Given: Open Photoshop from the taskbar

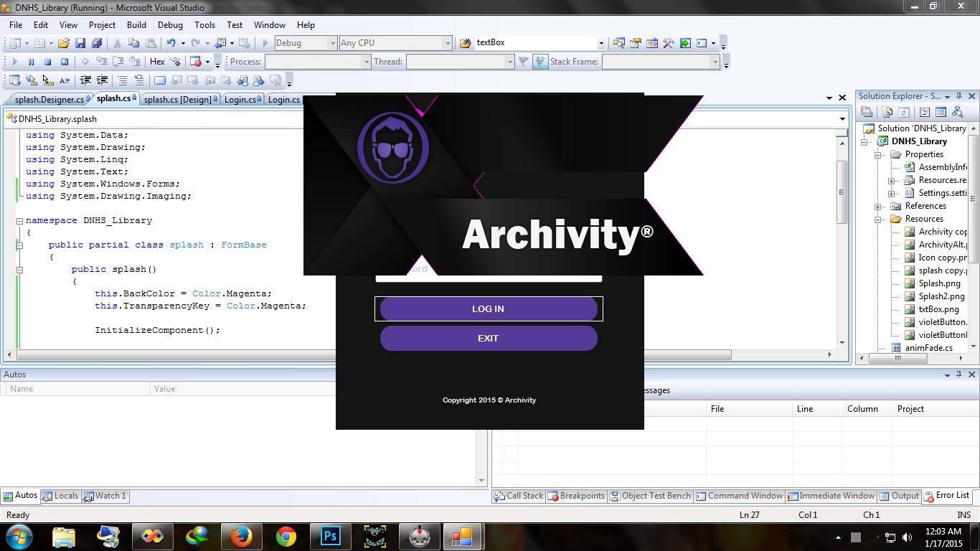Looking at the screenshot, I should pos(330,536).
